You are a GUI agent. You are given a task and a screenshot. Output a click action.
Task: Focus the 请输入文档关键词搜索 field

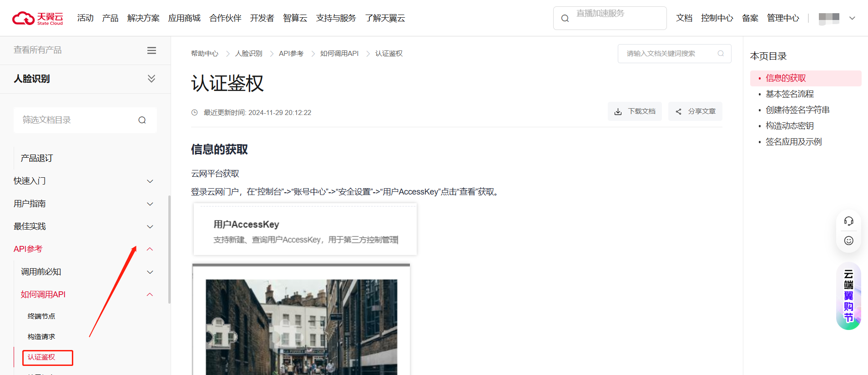pos(674,54)
